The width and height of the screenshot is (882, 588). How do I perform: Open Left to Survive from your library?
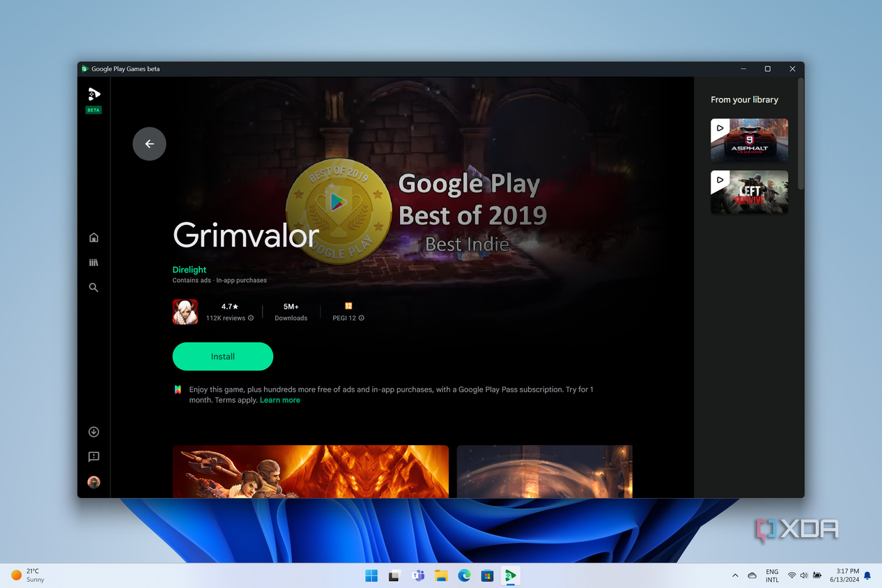coord(750,192)
